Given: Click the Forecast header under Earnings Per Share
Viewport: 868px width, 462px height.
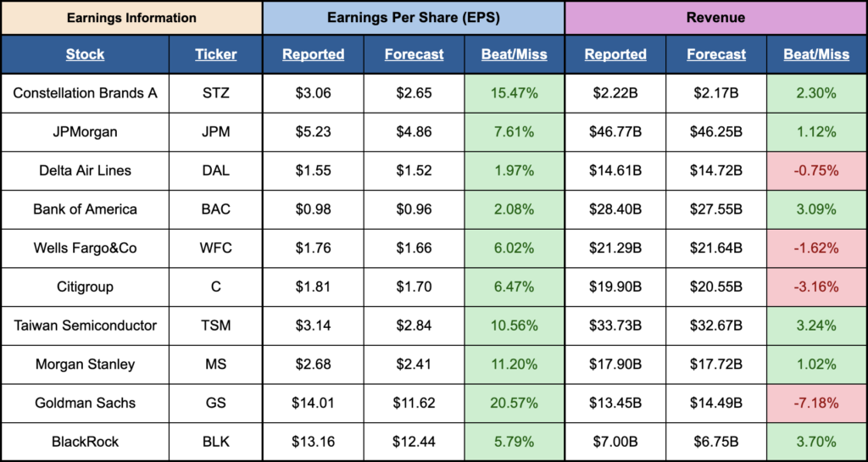Looking at the screenshot, I should click(414, 54).
